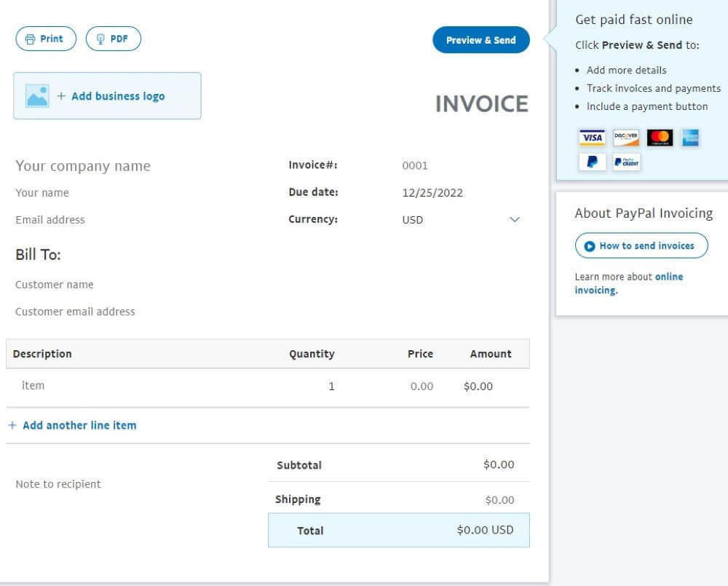Click the printer icon on Print button
The height and width of the screenshot is (586, 728).
[29, 39]
